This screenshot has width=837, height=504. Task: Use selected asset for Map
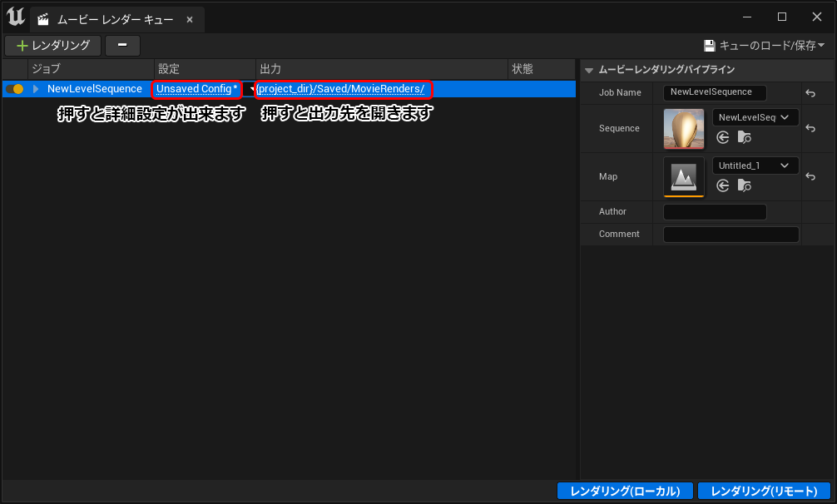point(723,185)
